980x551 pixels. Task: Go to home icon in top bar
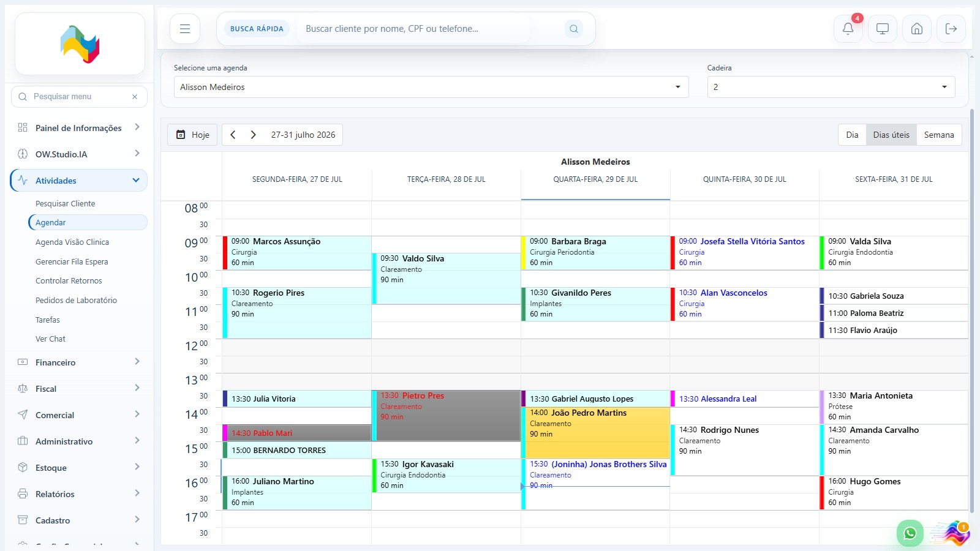coord(917,29)
